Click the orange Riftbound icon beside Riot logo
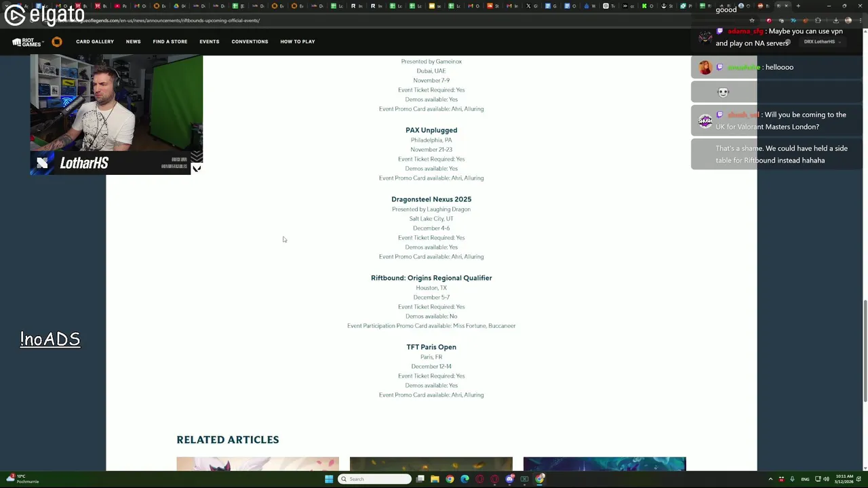Viewport: 868px width, 488px height. pos(57,41)
